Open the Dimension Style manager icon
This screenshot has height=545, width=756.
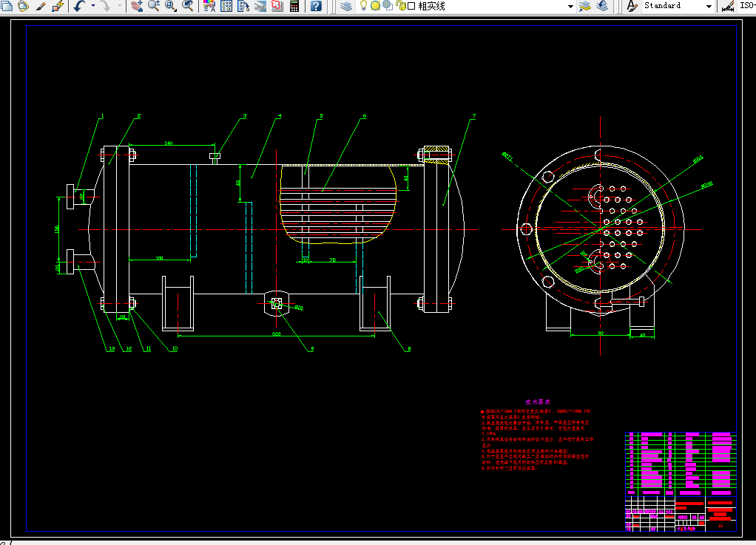click(x=728, y=6)
